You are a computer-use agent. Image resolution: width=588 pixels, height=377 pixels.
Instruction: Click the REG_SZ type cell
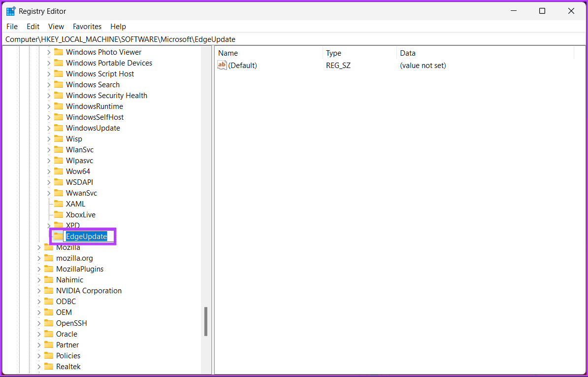[x=338, y=66]
